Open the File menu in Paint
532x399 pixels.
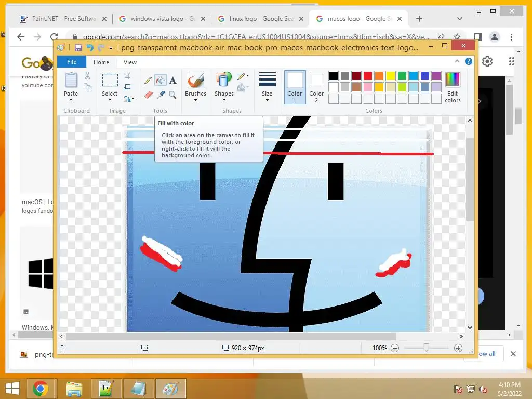[x=72, y=62]
